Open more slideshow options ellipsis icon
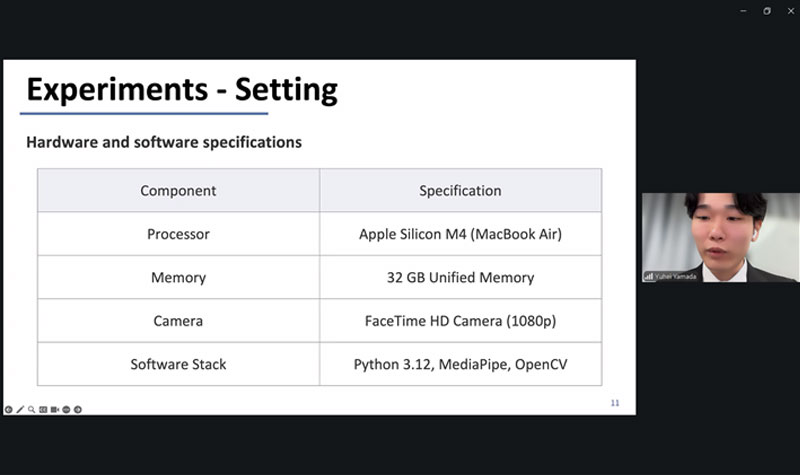 pos(66,409)
